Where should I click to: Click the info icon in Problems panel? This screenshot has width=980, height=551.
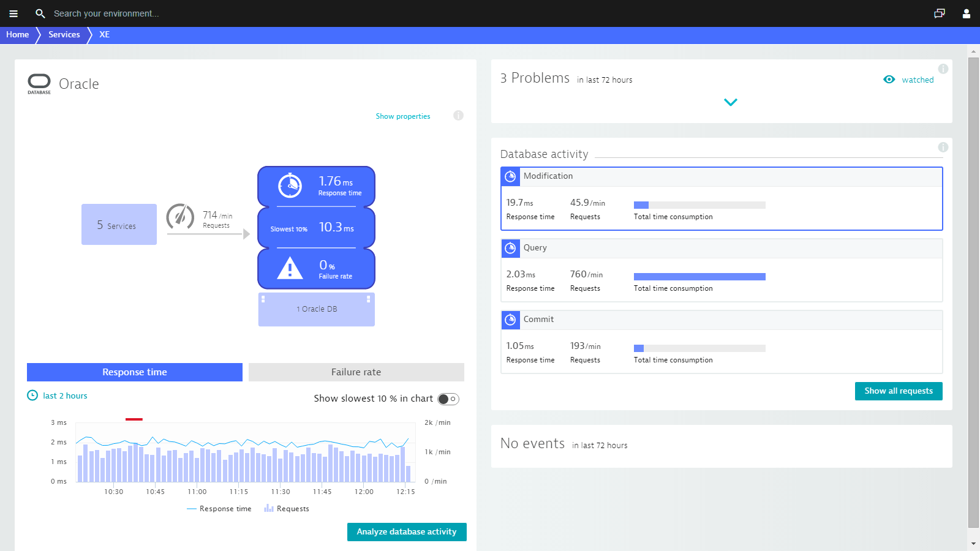pyautogui.click(x=943, y=69)
